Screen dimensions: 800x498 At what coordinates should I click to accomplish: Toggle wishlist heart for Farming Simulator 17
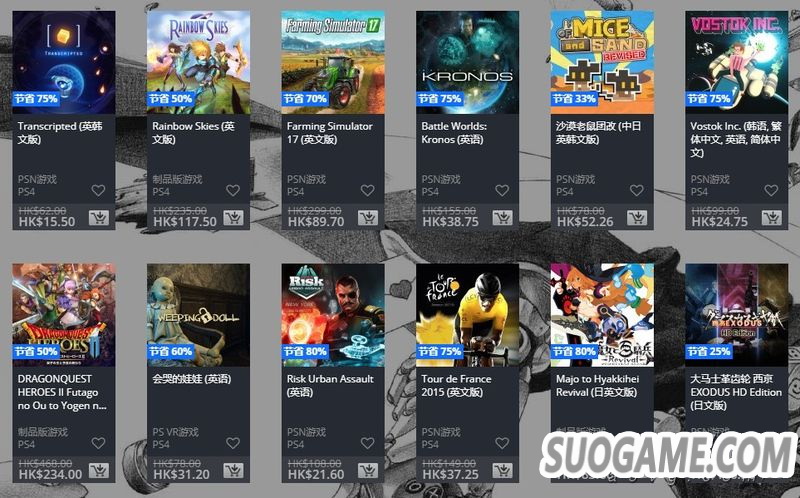point(367,190)
